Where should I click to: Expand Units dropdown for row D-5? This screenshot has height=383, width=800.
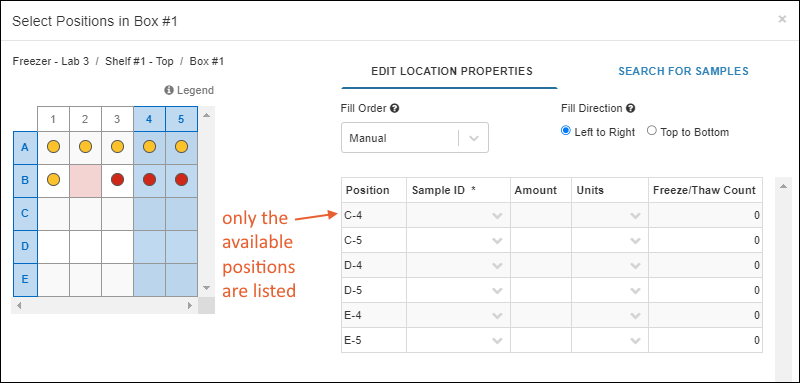tap(610, 291)
